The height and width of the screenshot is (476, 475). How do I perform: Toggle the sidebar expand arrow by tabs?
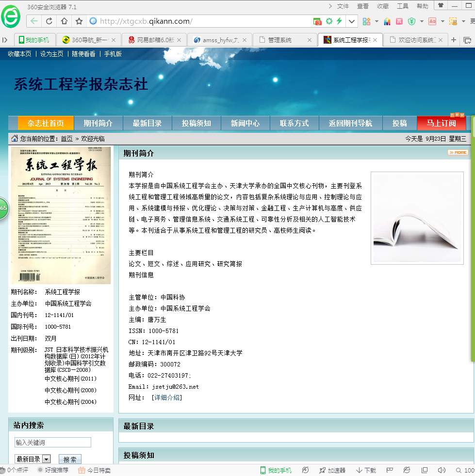point(5,40)
